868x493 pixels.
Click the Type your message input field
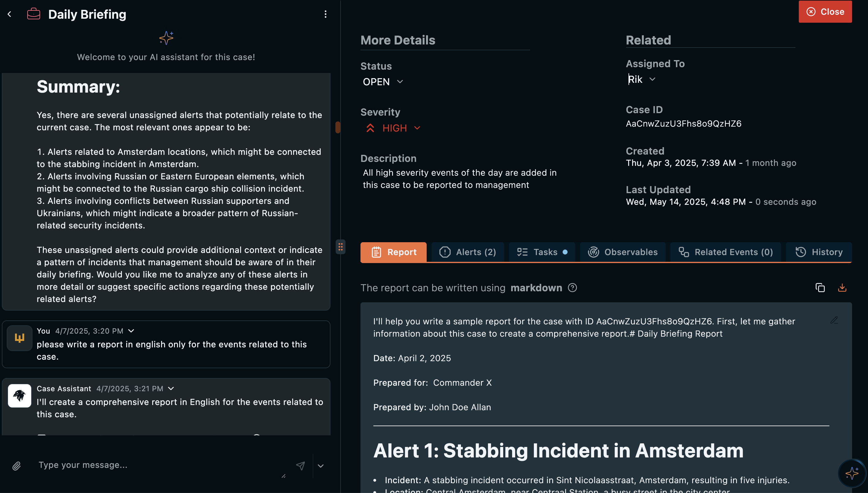click(159, 465)
